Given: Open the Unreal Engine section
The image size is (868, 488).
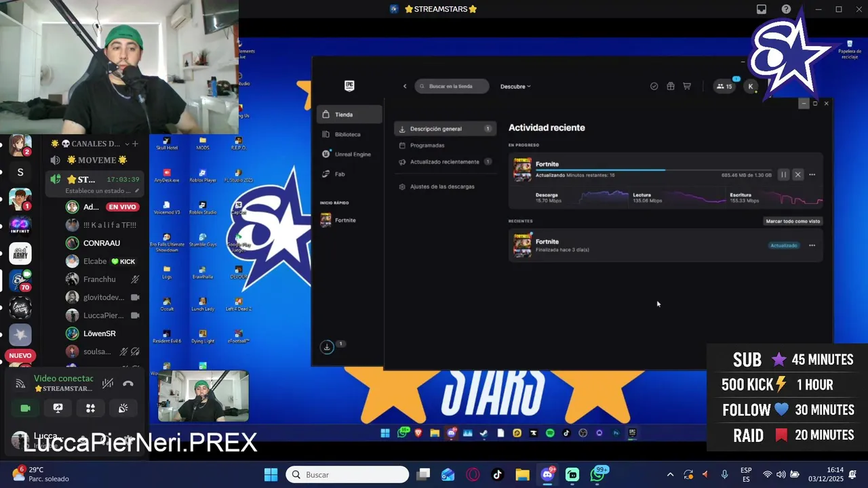Looking at the screenshot, I should pos(349,154).
